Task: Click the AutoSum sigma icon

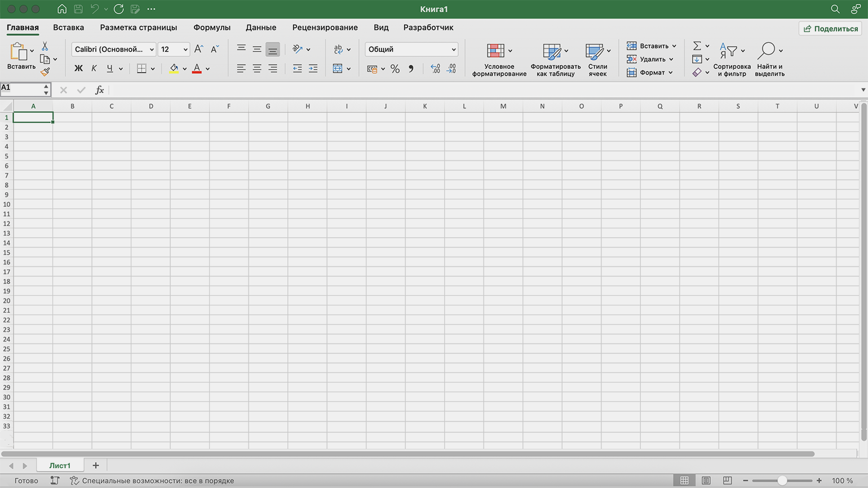Action: click(x=697, y=46)
